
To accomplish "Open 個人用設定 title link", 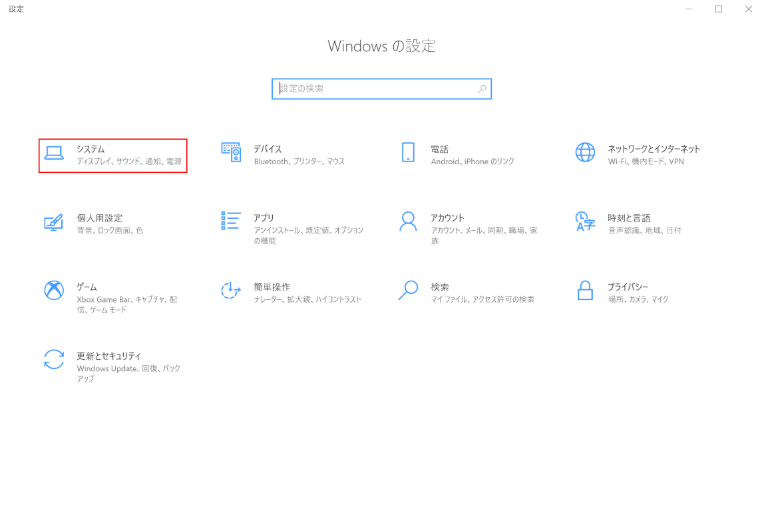I will coord(99,218).
